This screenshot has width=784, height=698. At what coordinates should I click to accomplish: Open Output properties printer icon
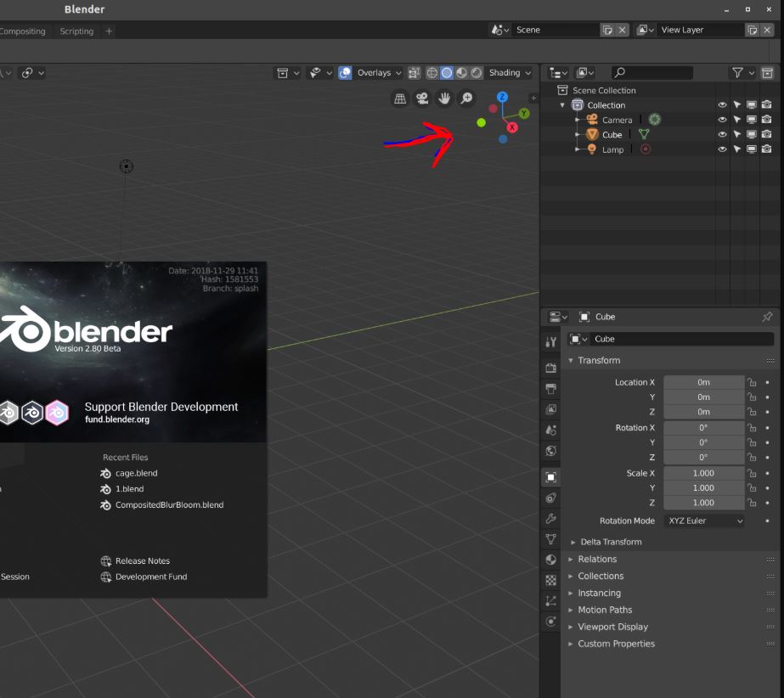click(x=550, y=389)
